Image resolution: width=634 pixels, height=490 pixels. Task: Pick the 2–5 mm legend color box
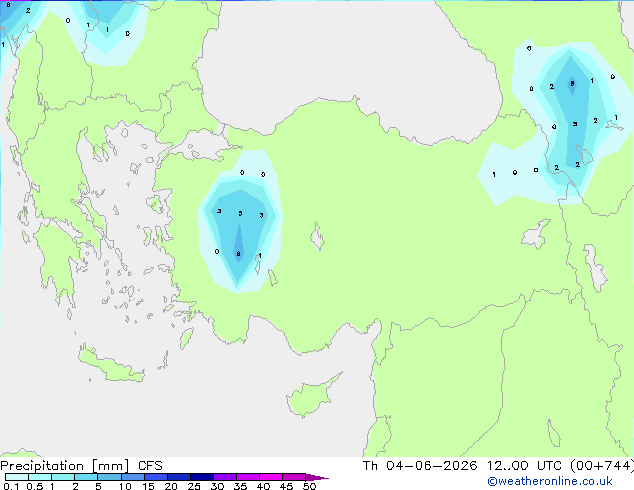pos(86,477)
